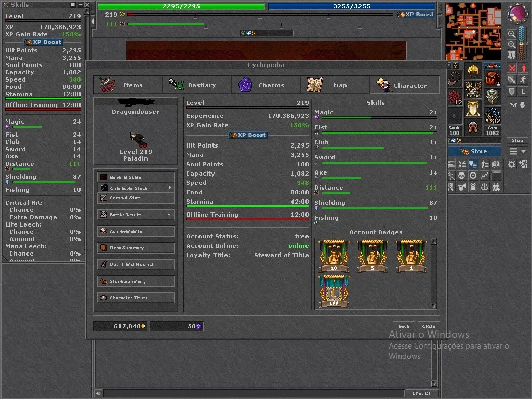
Task: Expand Character Stats submenu arrow
Action: tap(170, 188)
